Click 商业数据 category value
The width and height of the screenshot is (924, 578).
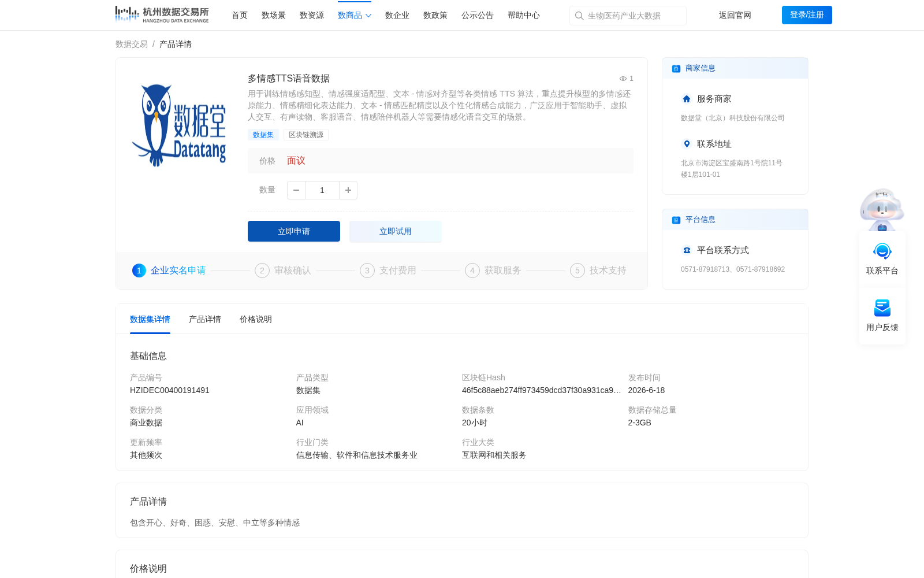(x=146, y=423)
